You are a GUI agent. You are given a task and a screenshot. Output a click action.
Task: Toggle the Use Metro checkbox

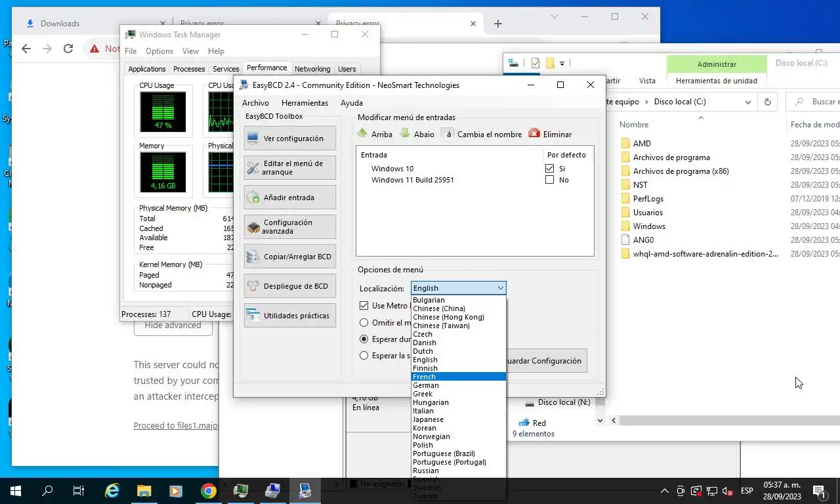[x=364, y=306]
